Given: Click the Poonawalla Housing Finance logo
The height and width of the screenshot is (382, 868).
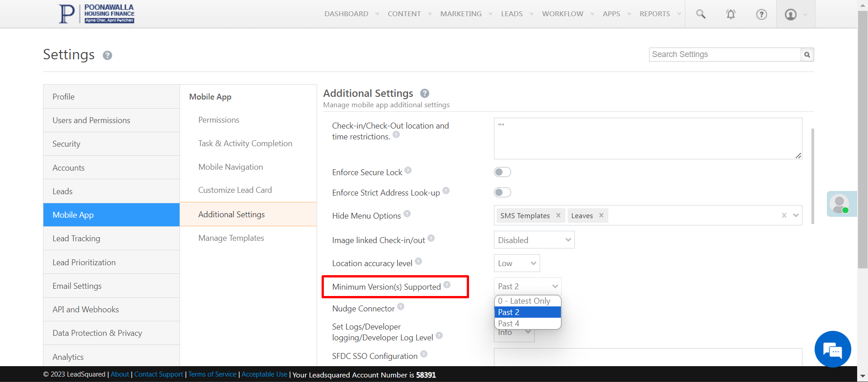Looking at the screenshot, I should point(96,14).
